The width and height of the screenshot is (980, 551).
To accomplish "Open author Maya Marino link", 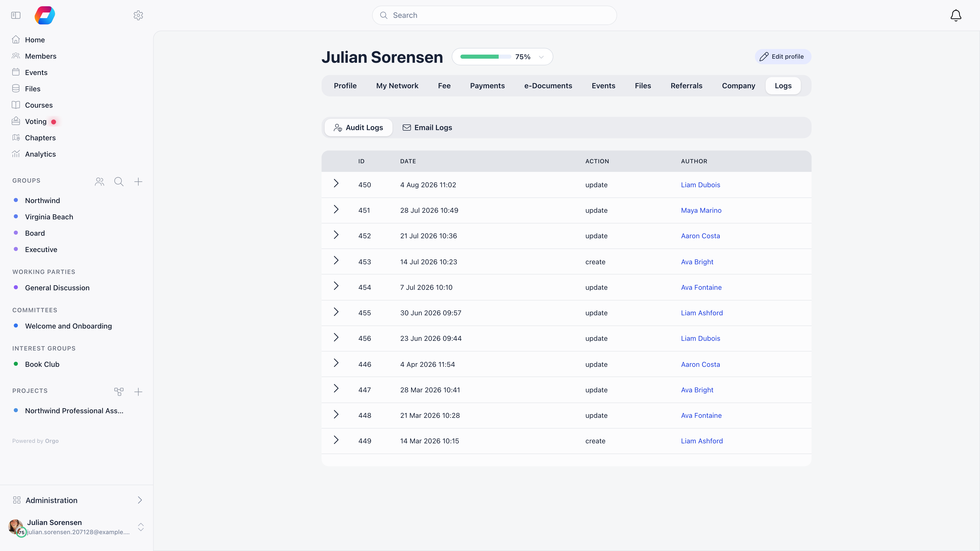I will point(701,210).
